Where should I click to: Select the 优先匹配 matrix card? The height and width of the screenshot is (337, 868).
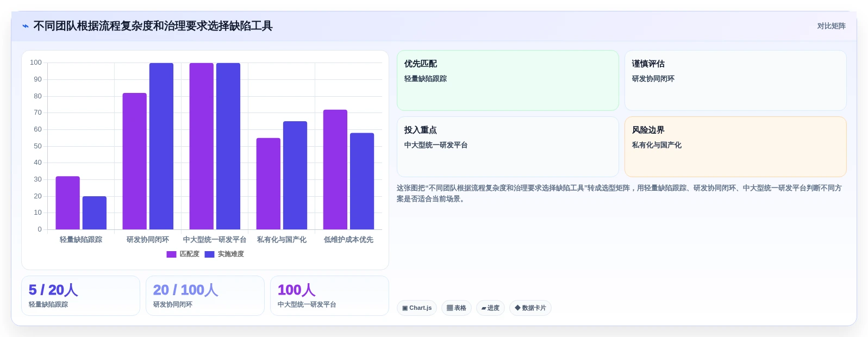(508, 80)
